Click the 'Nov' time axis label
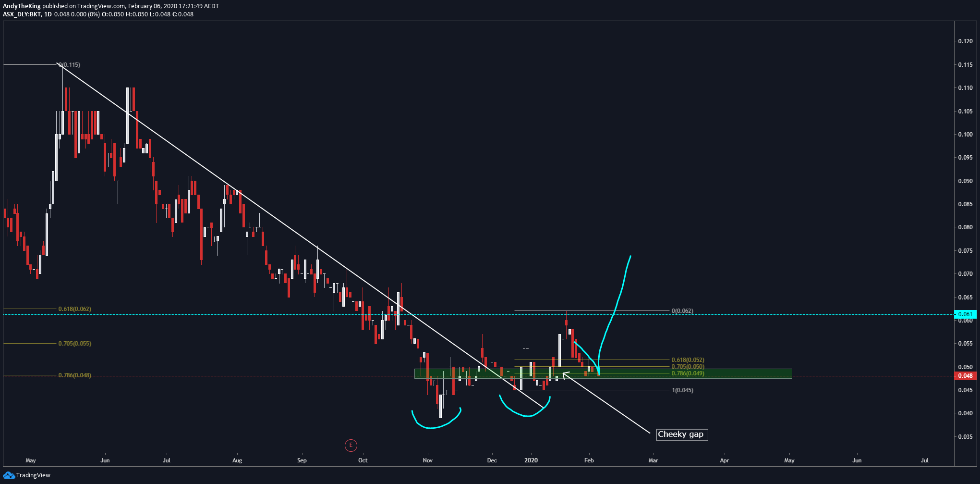Viewport: 980px width, 484px height. pyautogui.click(x=428, y=460)
